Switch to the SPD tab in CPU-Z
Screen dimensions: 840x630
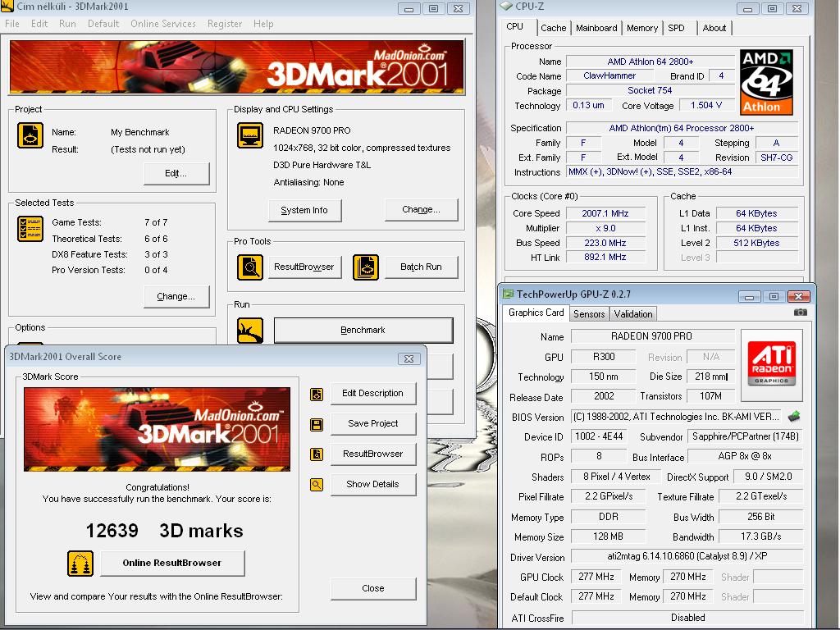click(x=676, y=28)
